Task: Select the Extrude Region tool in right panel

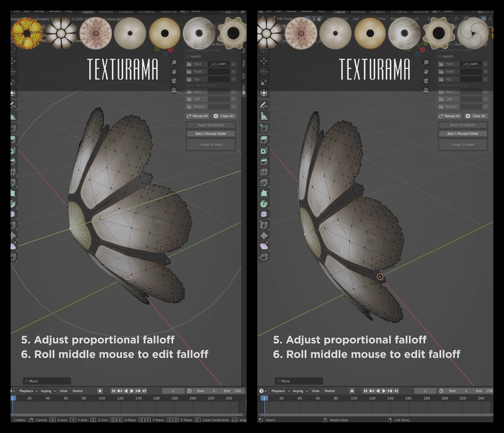Action: coord(264,140)
